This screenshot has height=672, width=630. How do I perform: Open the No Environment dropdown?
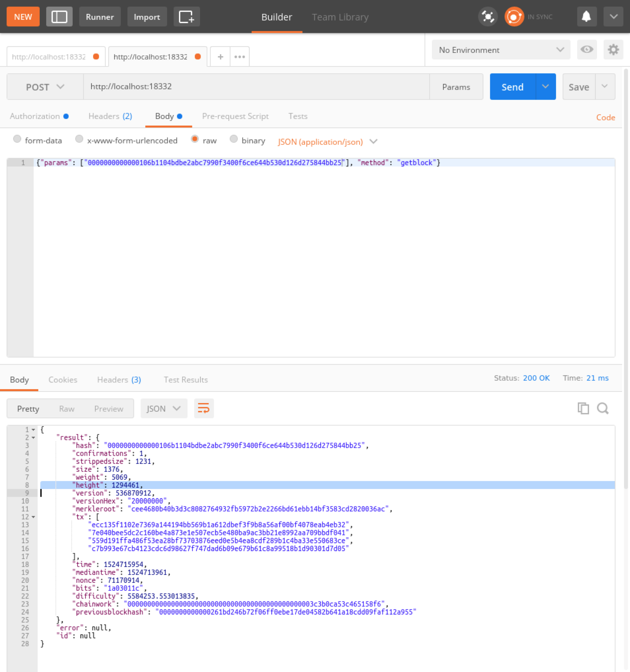coord(501,50)
